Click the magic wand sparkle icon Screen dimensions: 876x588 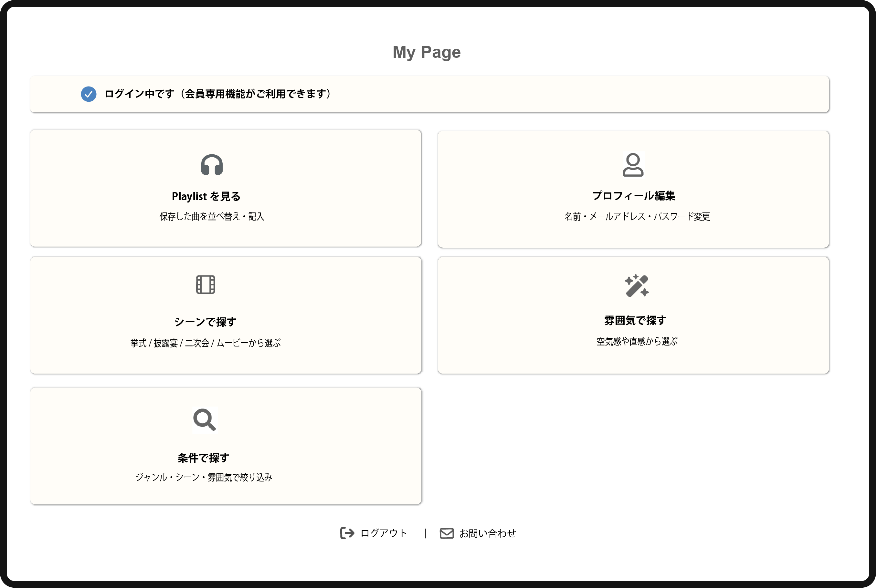(637, 286)
